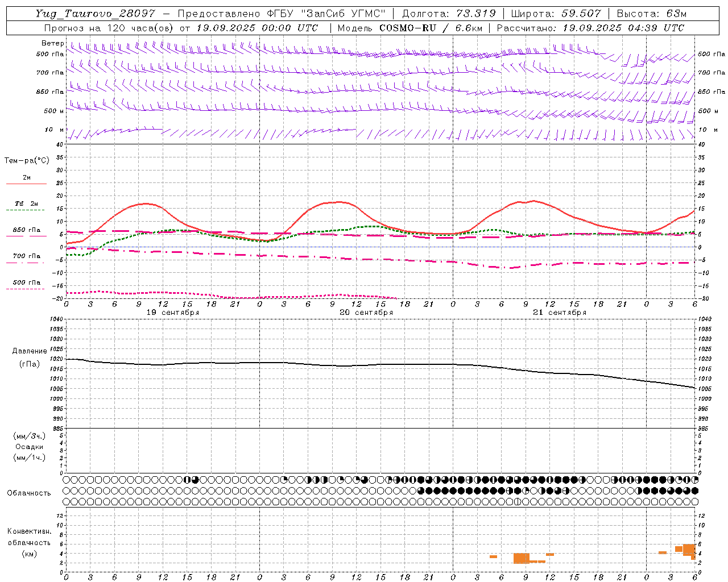728x582 pixels.
Task: Click 'Рассчитано: 19.09.2025 04:39 UTC' timestamp
Action: click(x=590, y=28)
